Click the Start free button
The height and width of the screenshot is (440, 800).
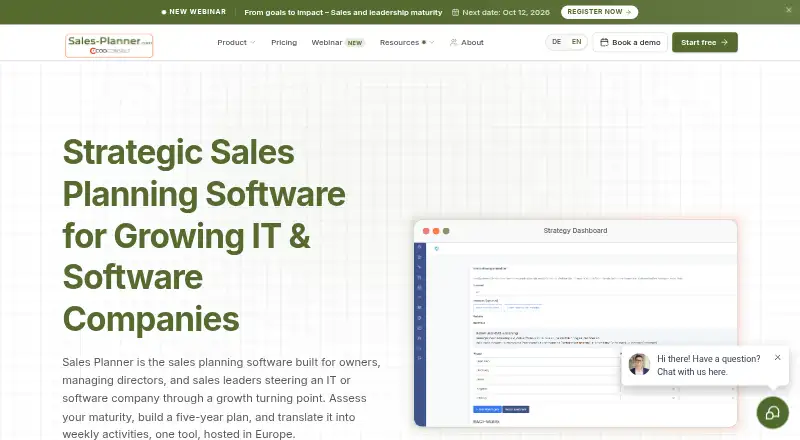705,42
